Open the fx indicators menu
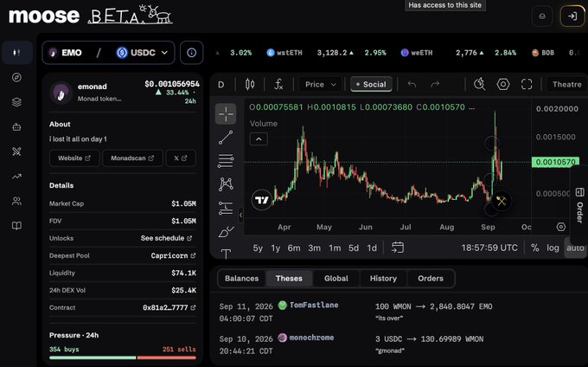 click(x=278, y=85)
